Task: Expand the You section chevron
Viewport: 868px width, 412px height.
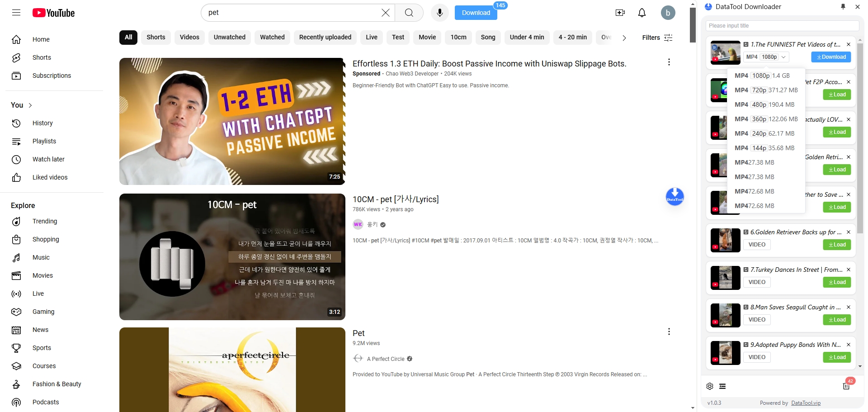Action: point(30,105)
